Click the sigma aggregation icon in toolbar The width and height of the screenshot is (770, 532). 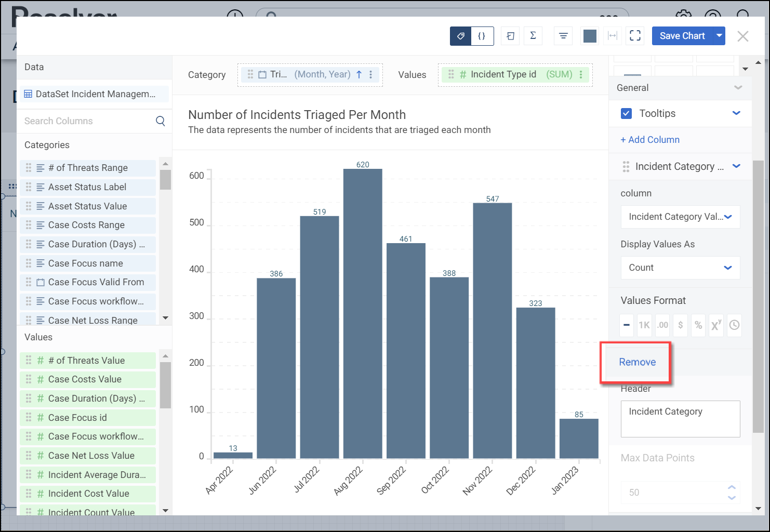pos(533,36)
